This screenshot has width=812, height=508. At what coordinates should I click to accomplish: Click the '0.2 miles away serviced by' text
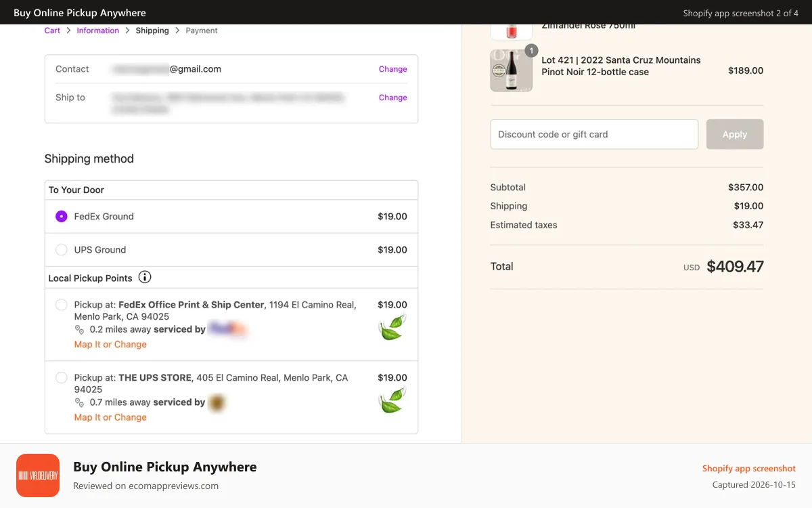click(148, 330)
